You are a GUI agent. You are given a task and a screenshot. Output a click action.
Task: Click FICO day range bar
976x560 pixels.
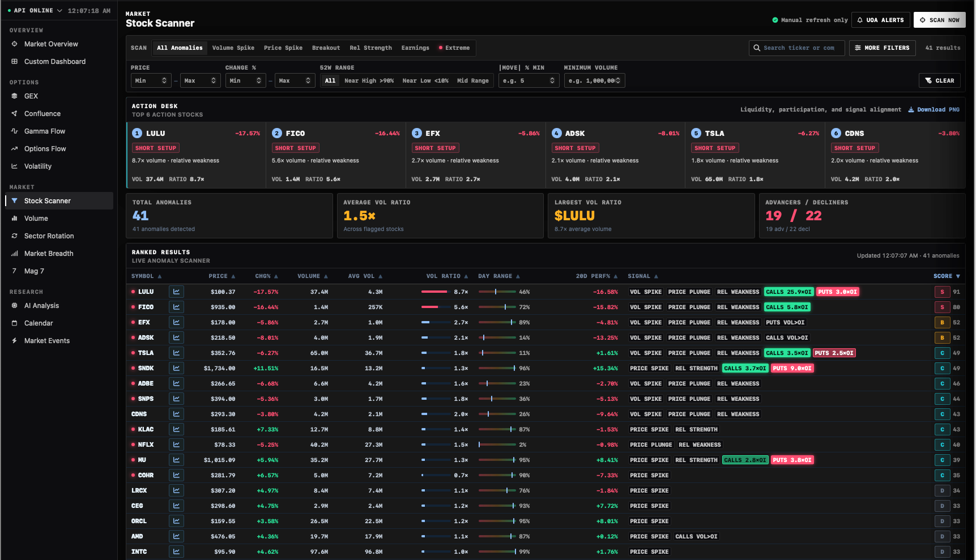(x=497, y=307)
